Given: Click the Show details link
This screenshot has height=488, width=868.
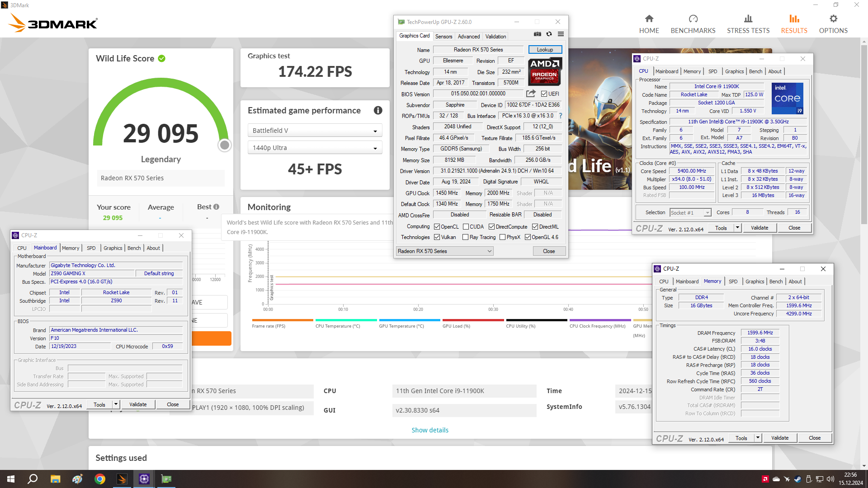Looking at the screenshot, I should pyautogui.click(x=430, y=430).
